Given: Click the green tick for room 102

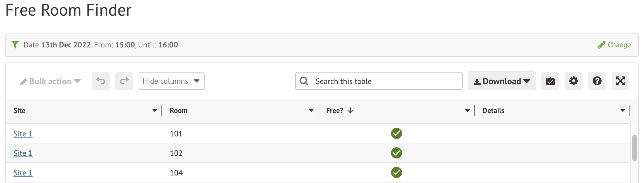Looking at the screenshot, I should coord(396,153).
